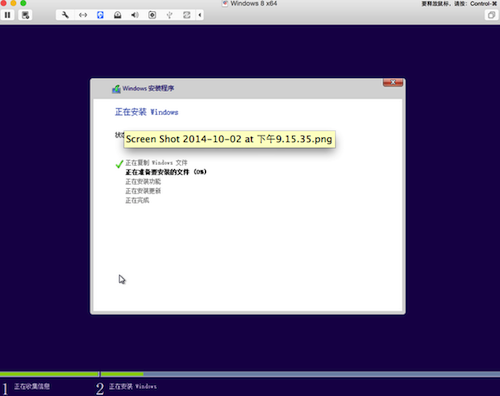Click the yellow minimize window button
This screenshot has width=500, height=396.
(x=13, y=3)
